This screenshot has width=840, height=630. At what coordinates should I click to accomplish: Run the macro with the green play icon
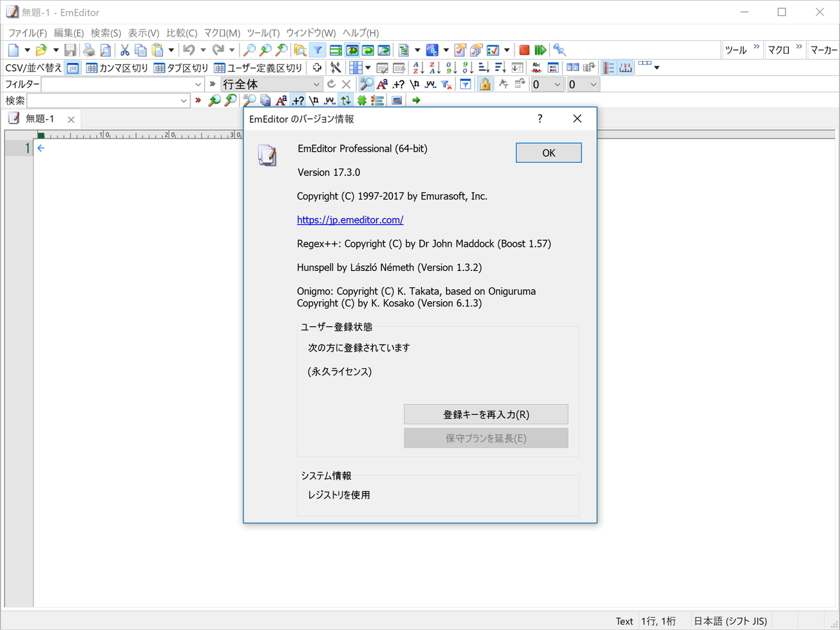(x=539, y=49)
